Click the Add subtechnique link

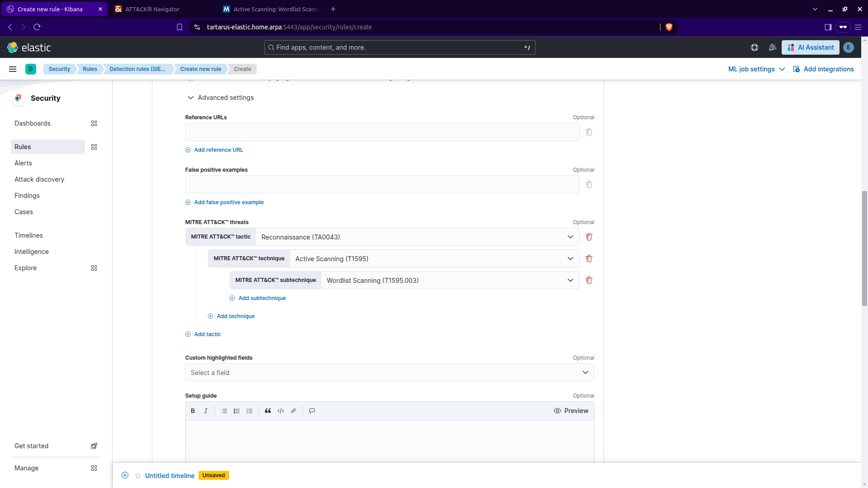[262, 298]
